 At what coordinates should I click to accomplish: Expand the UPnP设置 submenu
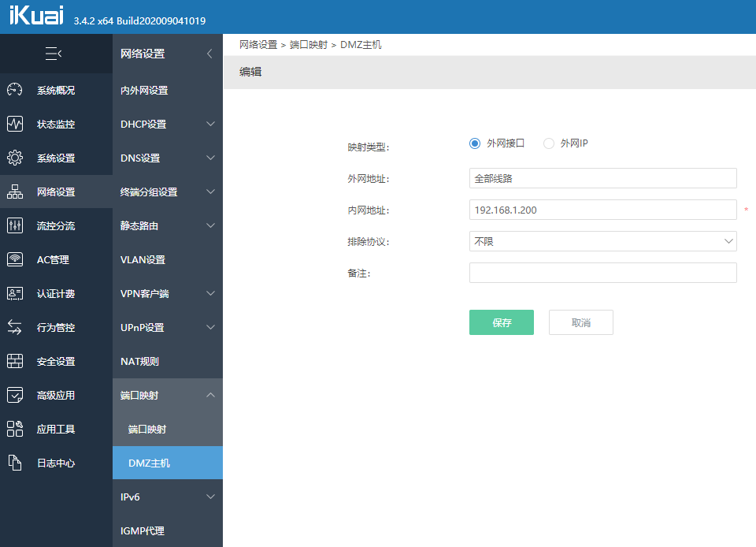[x=211, y=327]
